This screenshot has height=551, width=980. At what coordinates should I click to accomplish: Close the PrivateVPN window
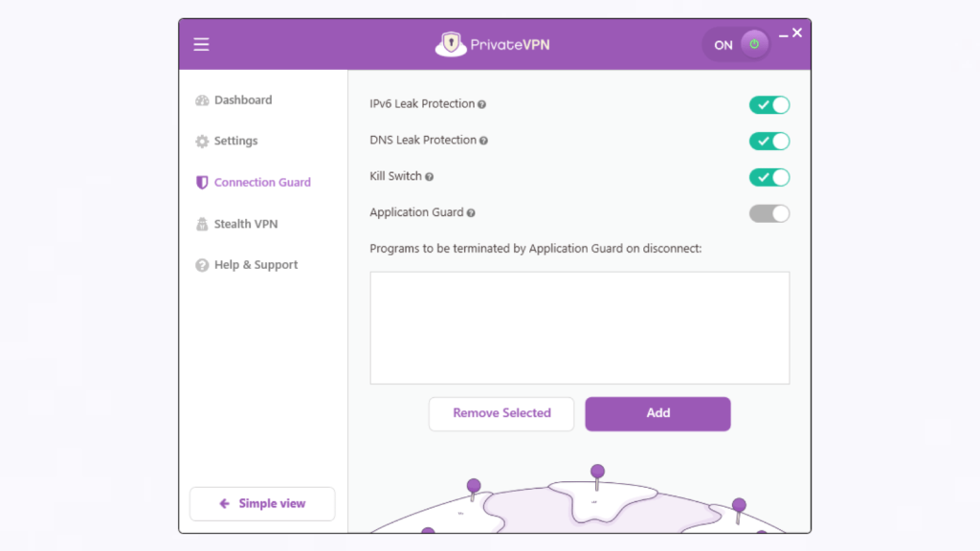tap(797, 33)
